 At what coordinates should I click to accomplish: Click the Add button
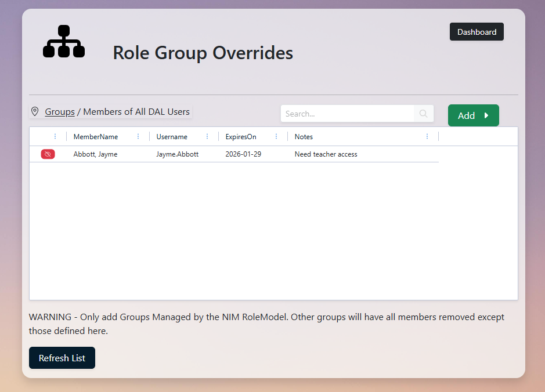(467, 115)
